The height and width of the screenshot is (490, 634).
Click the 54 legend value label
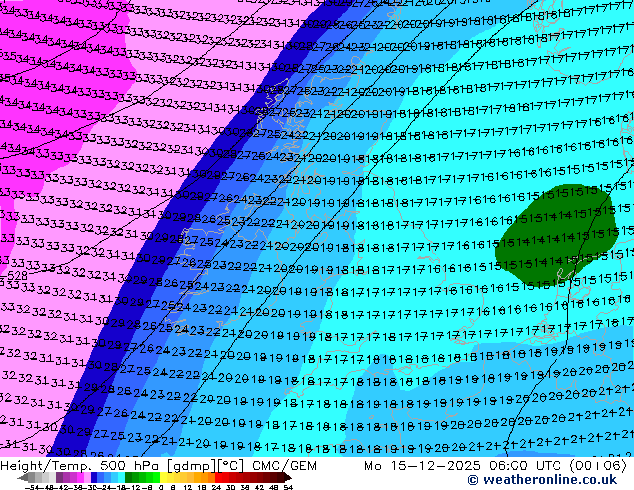point(287,488)
